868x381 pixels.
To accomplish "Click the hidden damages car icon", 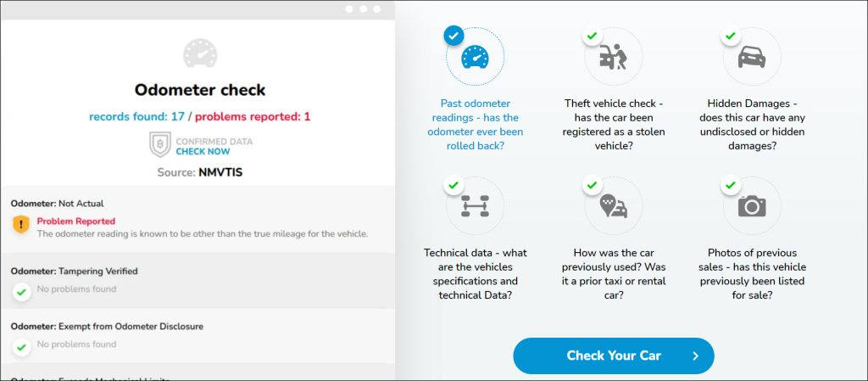I will pyautogui.click(x=752, y=57).
